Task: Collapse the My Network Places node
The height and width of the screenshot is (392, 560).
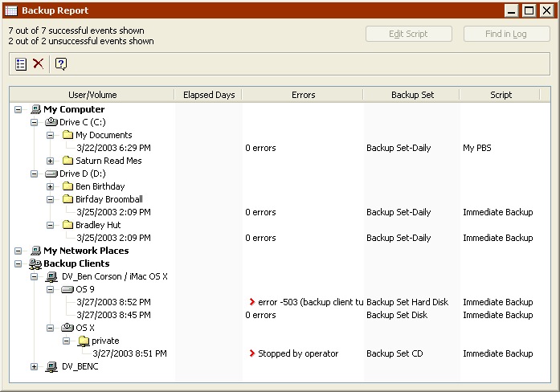Action: (18, 251)
